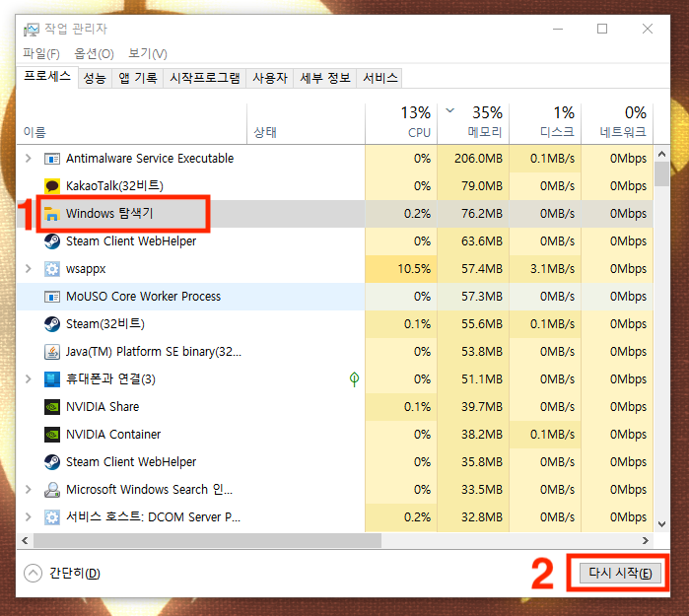This screenshot has height=616, width=689.
Task: Click the green leaf status icon for 휴대폰과 연결
Action: (354, 379)
